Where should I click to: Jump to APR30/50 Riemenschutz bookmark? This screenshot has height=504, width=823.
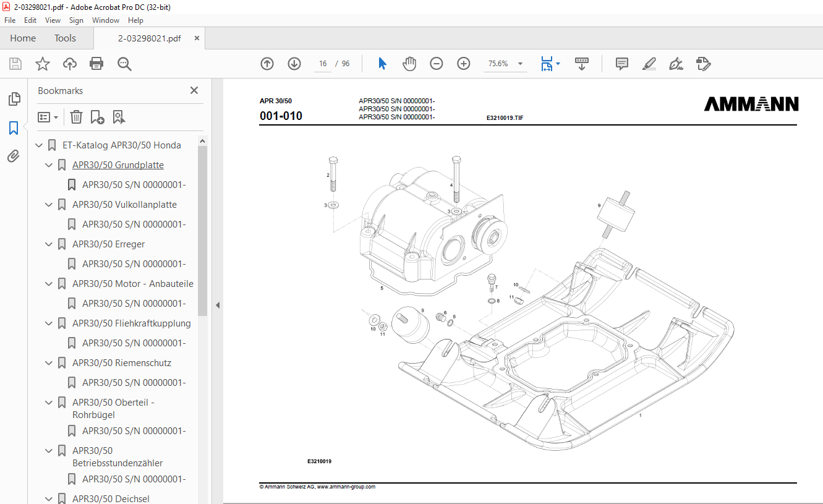click(x=122, y=363)
